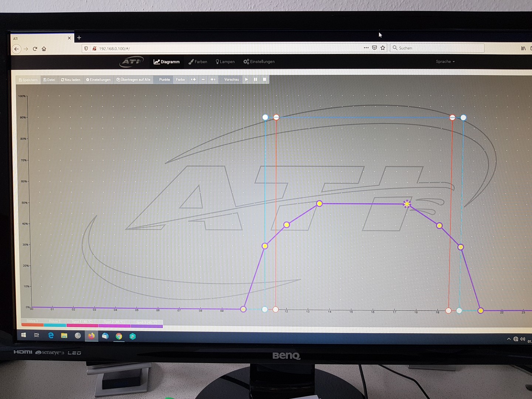Click Übertragen auf Alle
The height and width of the screenshot is (399, 532).
133,80
